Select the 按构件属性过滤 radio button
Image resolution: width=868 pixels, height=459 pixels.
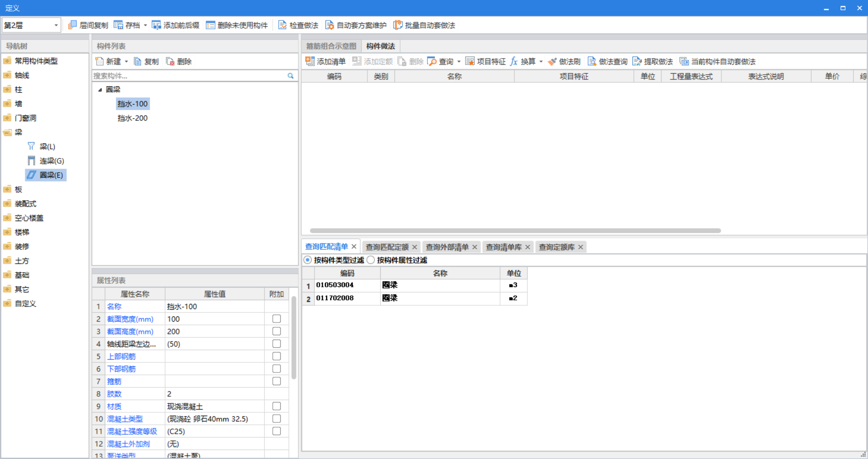point(371,260)
